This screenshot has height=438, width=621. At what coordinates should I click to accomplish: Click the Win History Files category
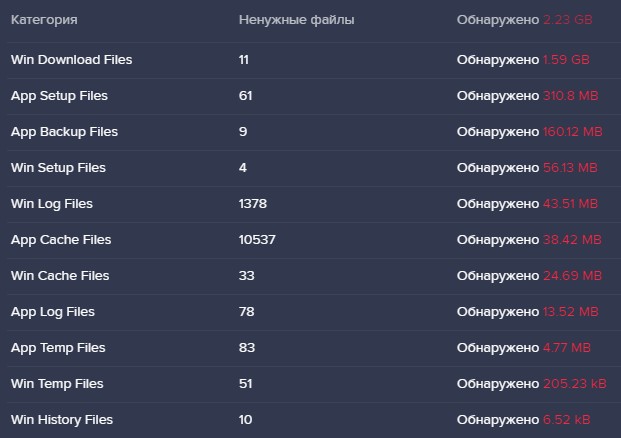click(x=62, y=420)
